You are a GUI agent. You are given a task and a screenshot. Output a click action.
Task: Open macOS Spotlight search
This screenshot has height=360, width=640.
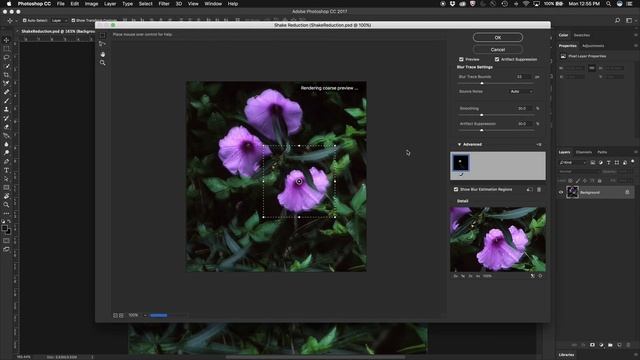[x=608, y=4]
